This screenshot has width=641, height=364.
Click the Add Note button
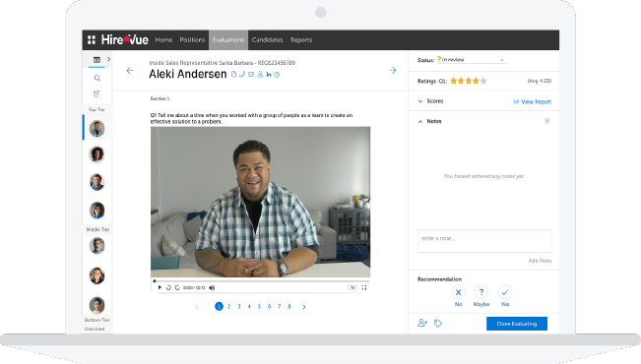pyautogui.click(x=540, y=261)
